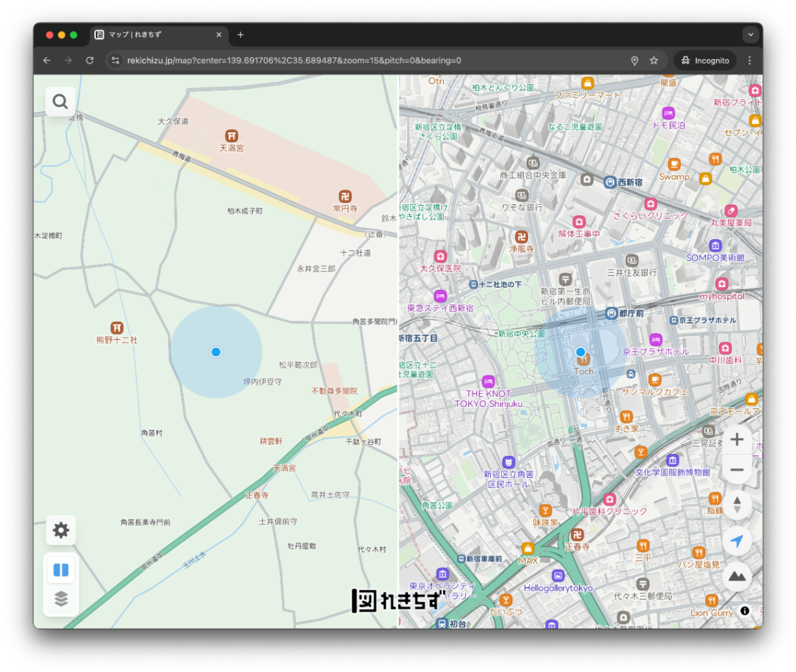Click the blue location dot on old map

[216, 352]
